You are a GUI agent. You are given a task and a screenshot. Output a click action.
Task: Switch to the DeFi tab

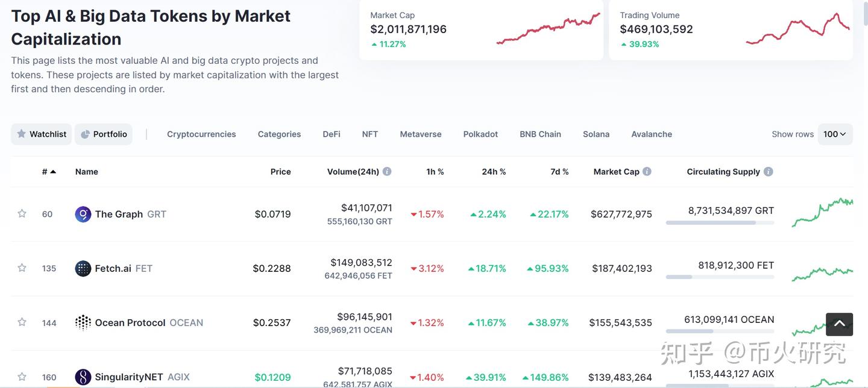[332, 134]
